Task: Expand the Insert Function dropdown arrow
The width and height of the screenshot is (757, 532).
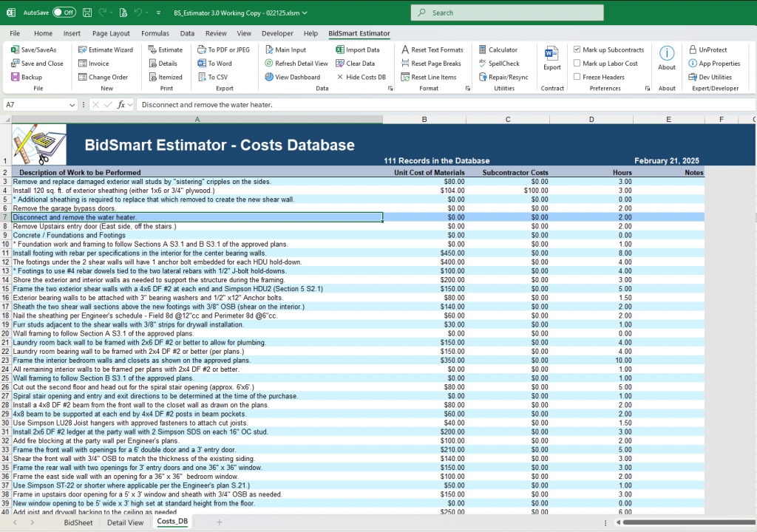Action: [130, 105]
